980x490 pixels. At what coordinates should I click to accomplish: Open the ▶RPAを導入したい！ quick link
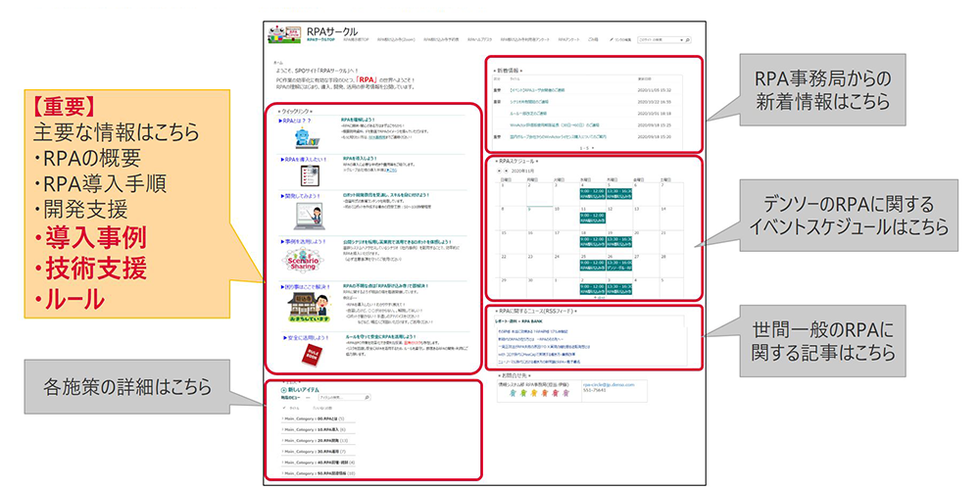click(302, 160)
